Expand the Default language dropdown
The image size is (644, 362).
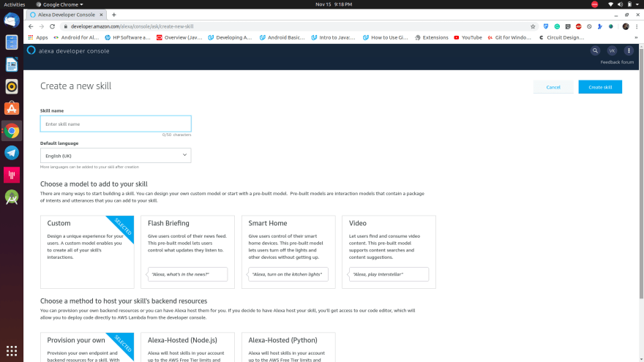coord(116,156)
